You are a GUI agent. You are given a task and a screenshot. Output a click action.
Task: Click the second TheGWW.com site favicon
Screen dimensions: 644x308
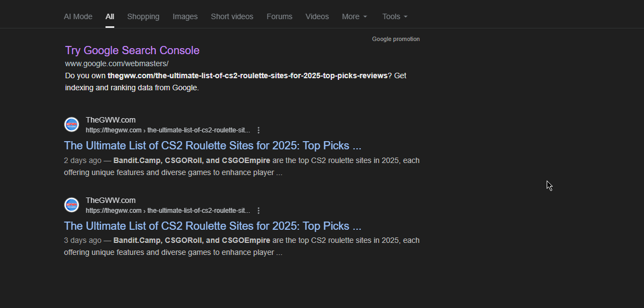coord(72,205)
